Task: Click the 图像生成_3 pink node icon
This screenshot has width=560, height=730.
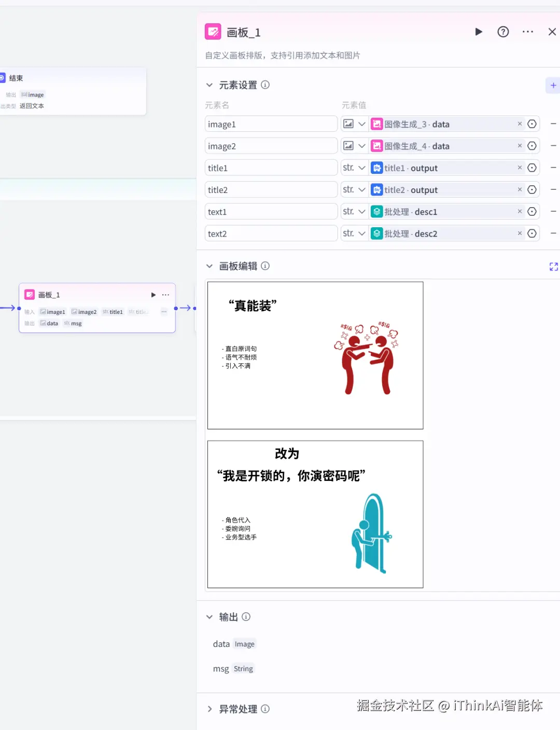Action: click(377, 124)
